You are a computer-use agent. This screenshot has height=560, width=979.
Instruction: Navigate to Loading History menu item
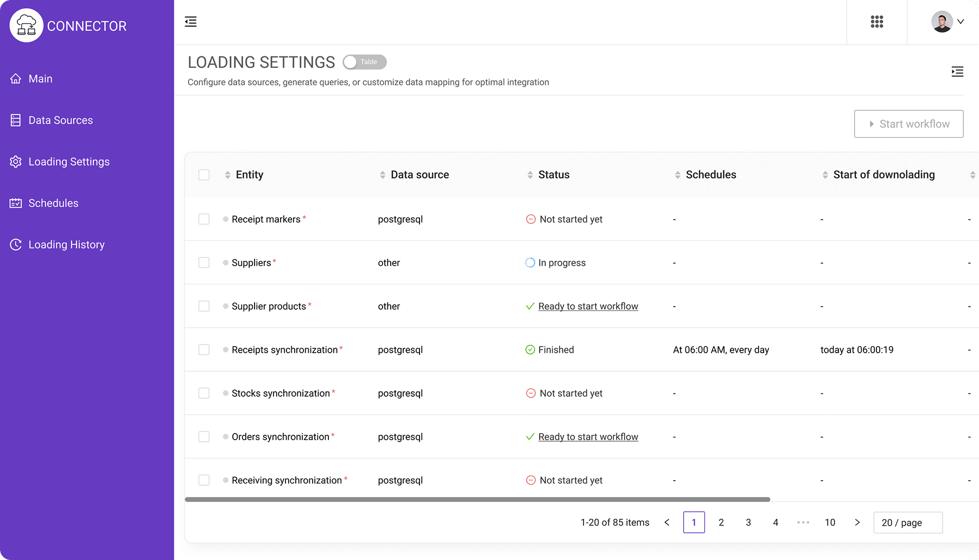coord(66,245)
